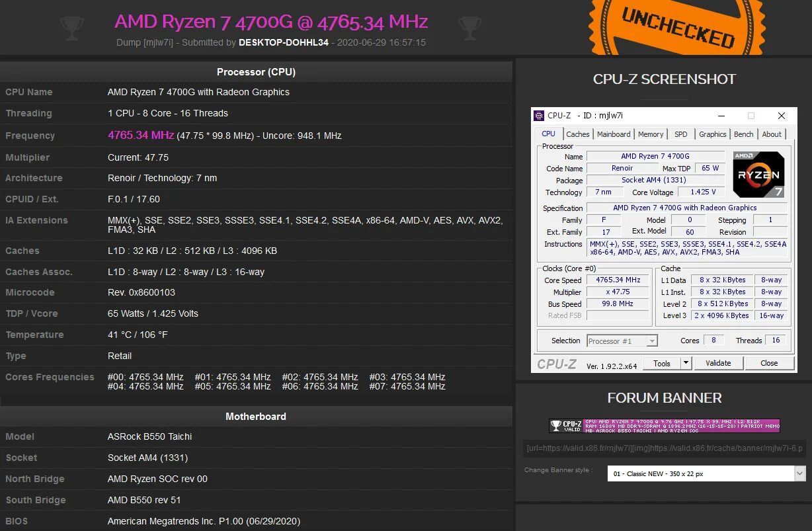Screen dimensions: 812x531
Task: Click the Technology 7 nm field
Action: point(604,192)
